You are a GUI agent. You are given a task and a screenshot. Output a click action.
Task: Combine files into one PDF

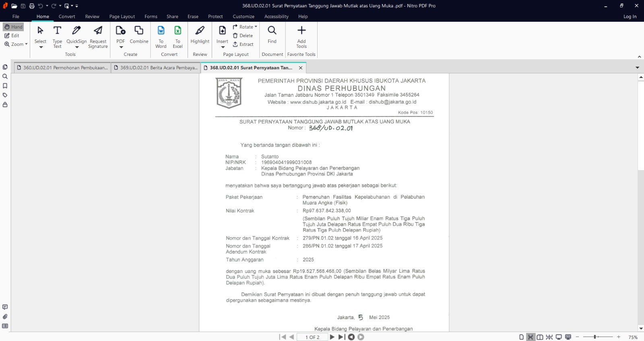point(139,35)
